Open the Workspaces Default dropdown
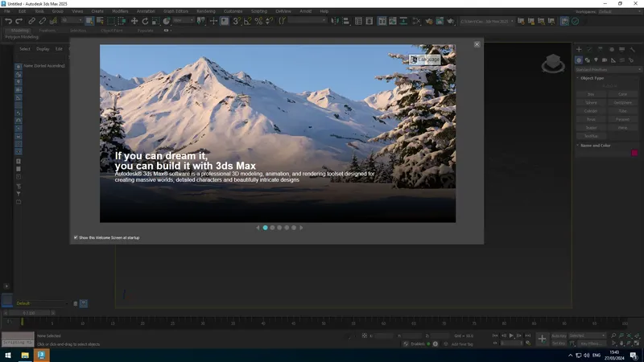This screenshot has width=644, height=362. point(619,11)
